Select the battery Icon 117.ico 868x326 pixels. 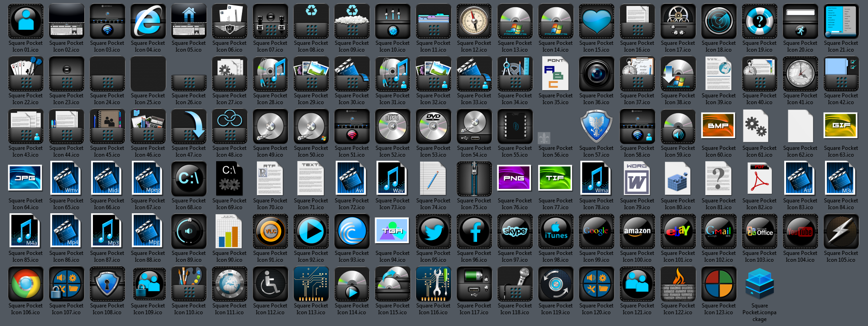pos(474,284)
